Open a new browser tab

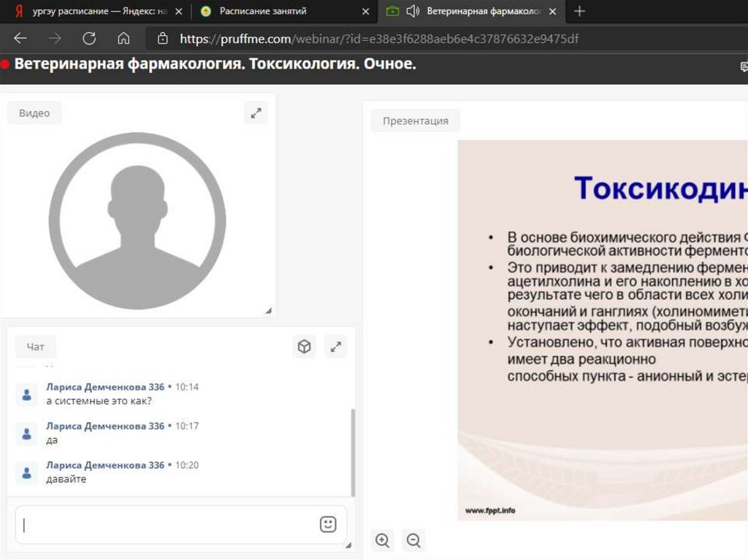[580, 11]
